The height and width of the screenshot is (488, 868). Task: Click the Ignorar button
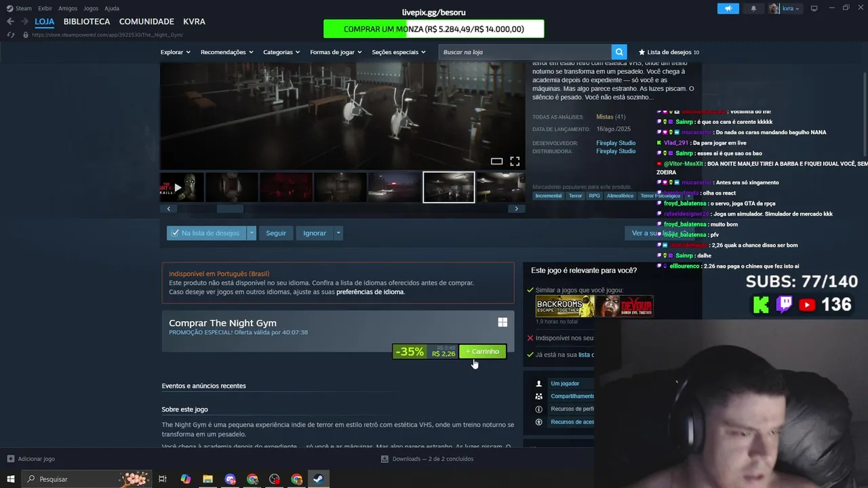[315, 233]
